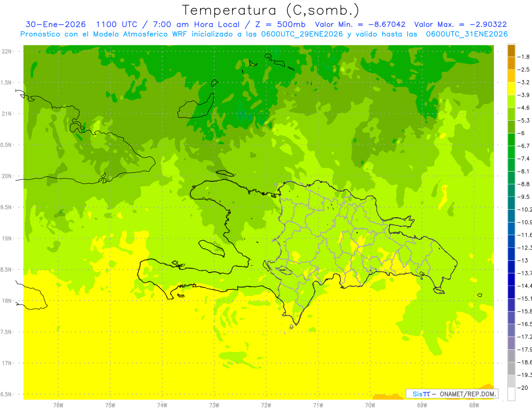Click the '69W' longitude label

(422, 405)
